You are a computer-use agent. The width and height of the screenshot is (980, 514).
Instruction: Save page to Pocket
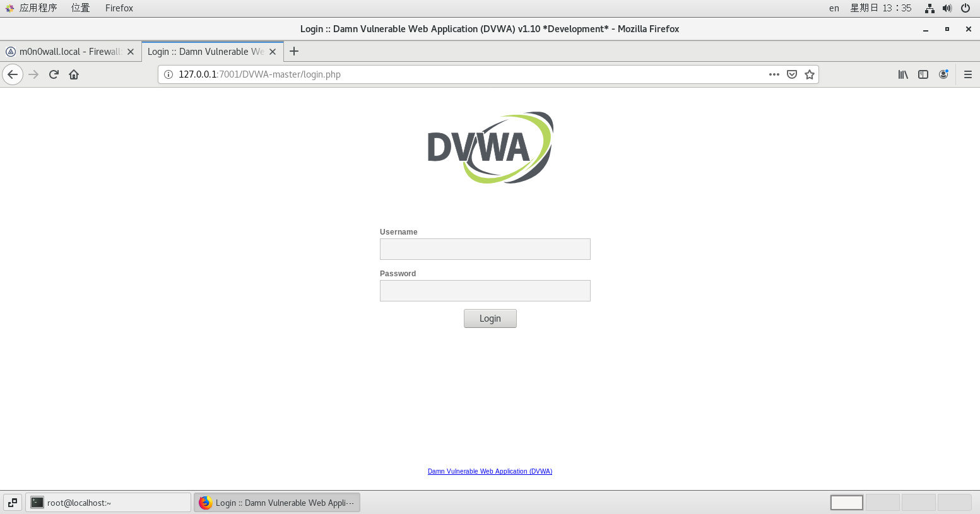pos(792,74)
